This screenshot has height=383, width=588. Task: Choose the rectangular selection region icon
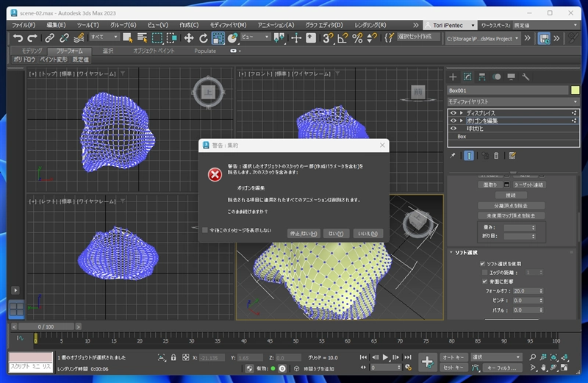[x=157, y=38]
